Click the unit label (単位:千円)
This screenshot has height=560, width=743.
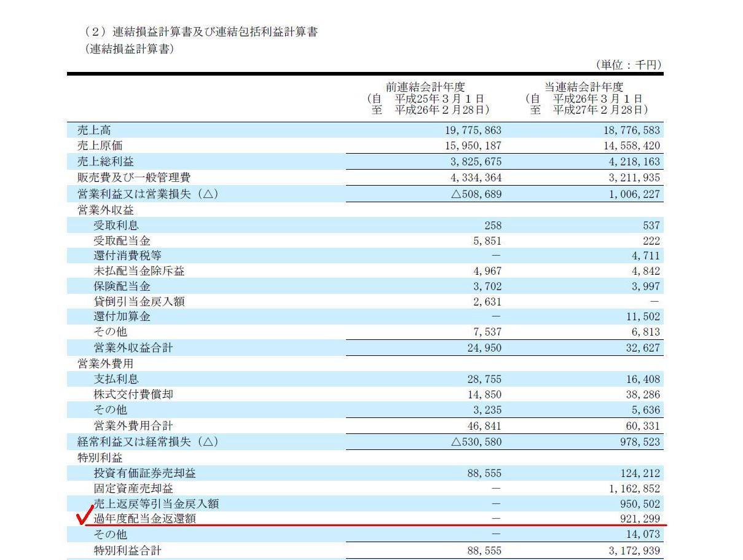pos(628,65)
